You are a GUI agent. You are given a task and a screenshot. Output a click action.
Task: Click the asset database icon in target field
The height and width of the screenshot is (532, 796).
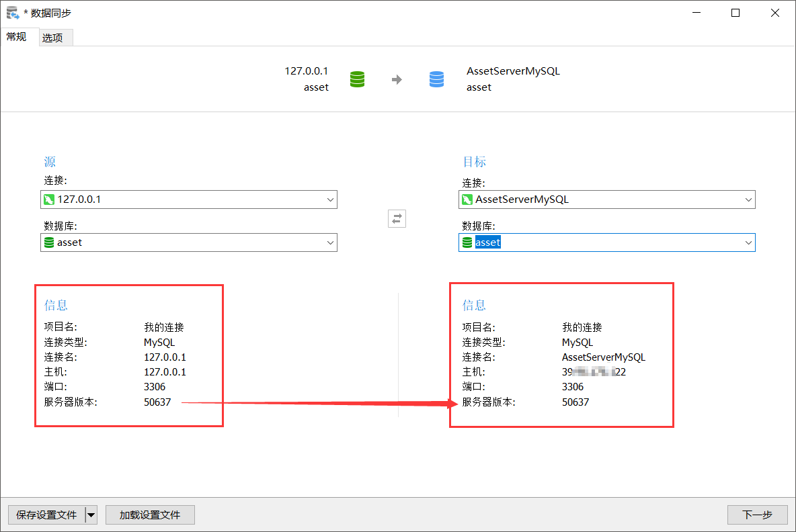tap(467, 242)
